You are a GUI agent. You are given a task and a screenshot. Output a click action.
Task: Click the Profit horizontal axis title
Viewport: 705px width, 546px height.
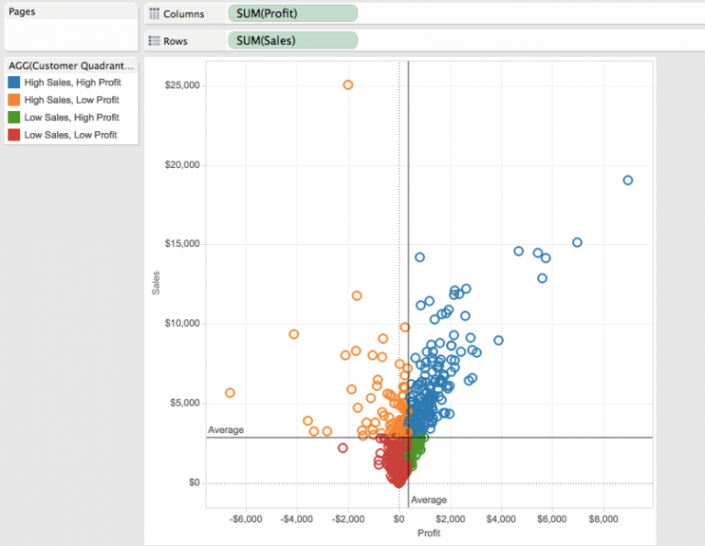[428, 534]
